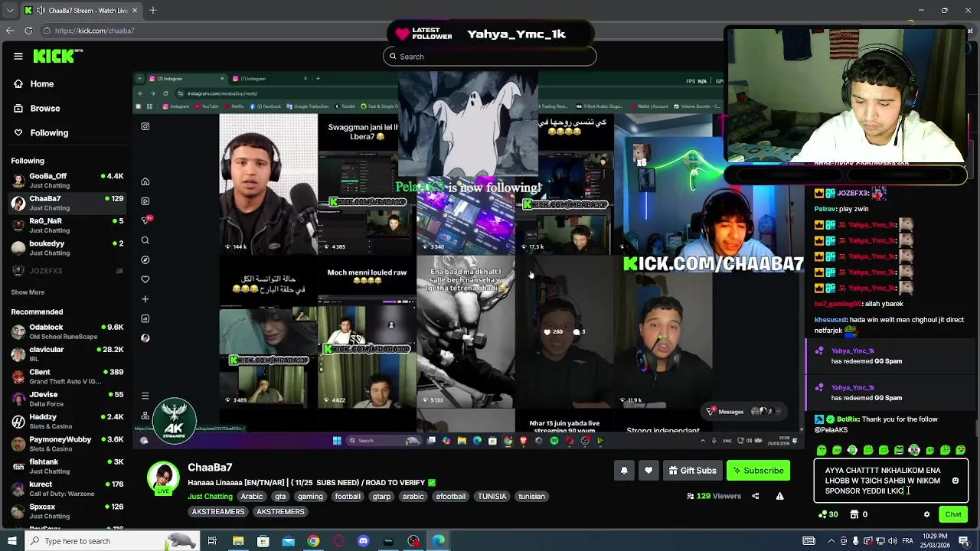980x551 pixels.
Task: Open Microsoft Store from taskbar
Action: (263, 541)
